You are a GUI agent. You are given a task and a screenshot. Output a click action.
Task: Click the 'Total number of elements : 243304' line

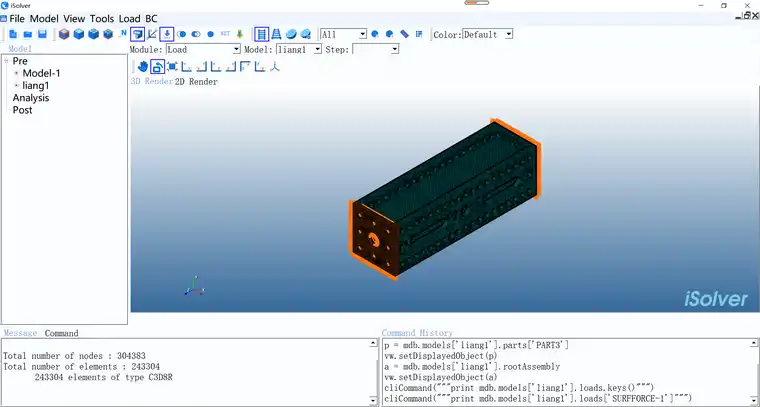[81, 367]
